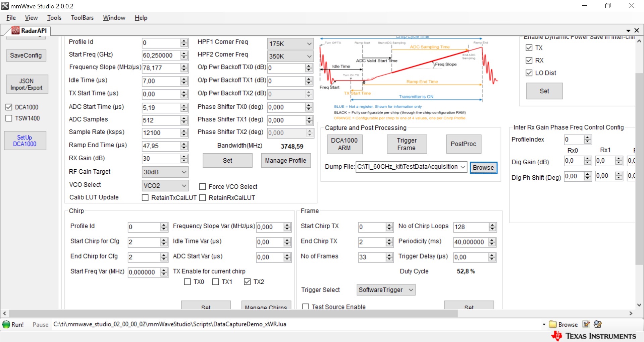644x342 pixels.
Task: Open JSON Import/Export
Action: tap(27, 84)
